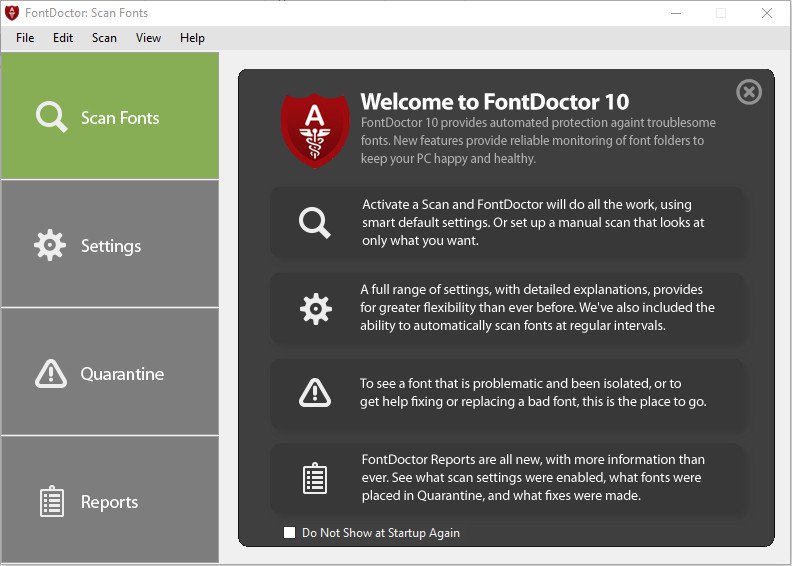Click the clipboard icon beside Reports in sidebar
The image size is (792, 566).
click(x=52, y=501)
